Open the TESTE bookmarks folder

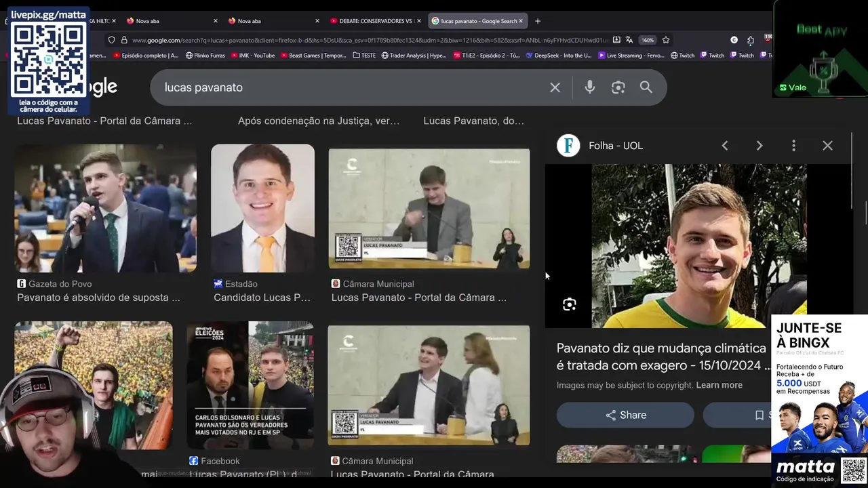coord(364,56)
